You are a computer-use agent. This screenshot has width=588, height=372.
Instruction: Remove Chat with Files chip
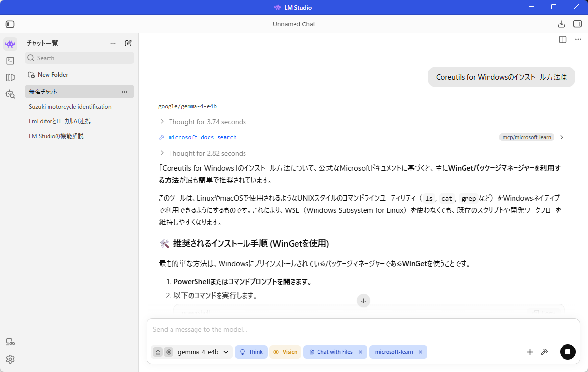(360, 352)
